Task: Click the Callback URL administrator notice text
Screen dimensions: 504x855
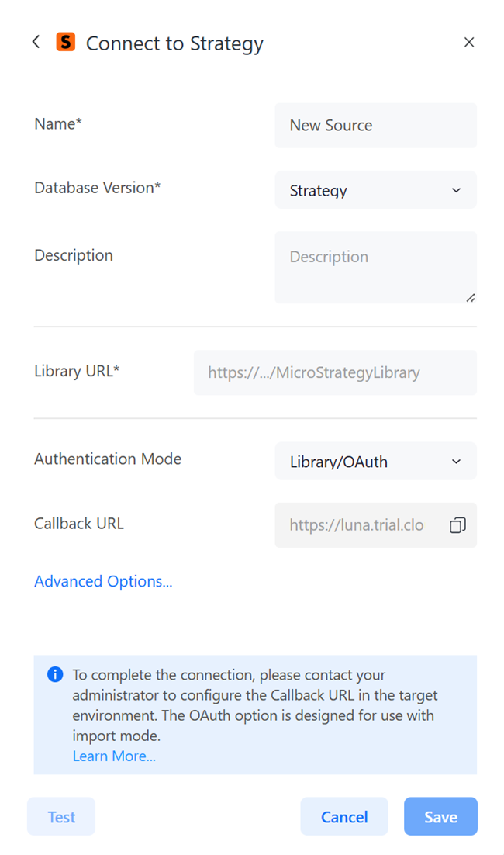Action: pos(253,704)
